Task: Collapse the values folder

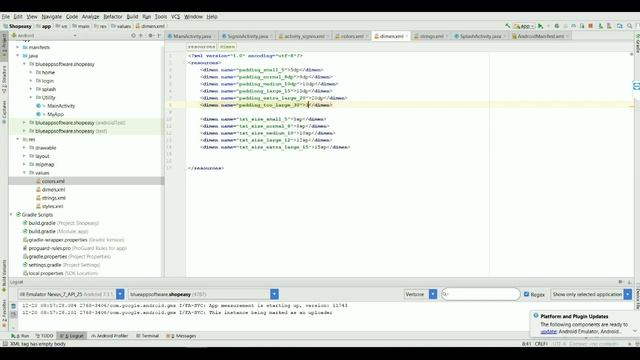Action: coord(24,173)
